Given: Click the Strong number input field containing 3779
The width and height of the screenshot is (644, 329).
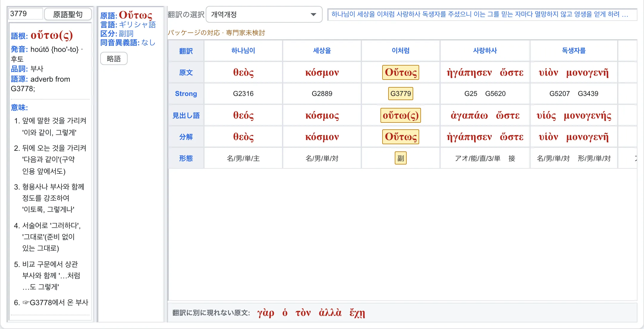Looking at the screenshot, I should click(x=26, y=14).
